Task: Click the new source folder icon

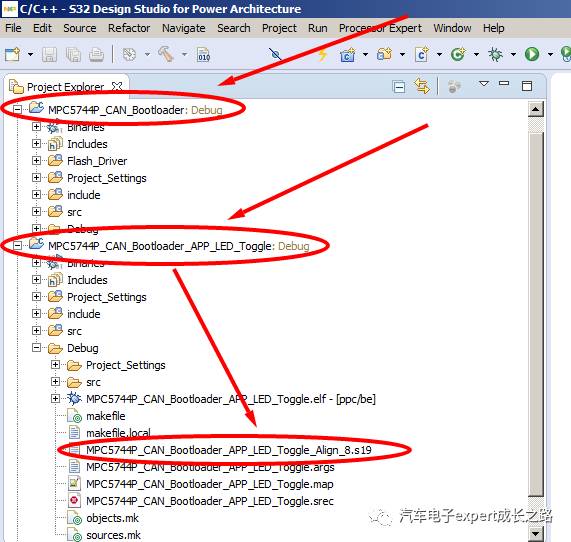Action: pos(385,55)
